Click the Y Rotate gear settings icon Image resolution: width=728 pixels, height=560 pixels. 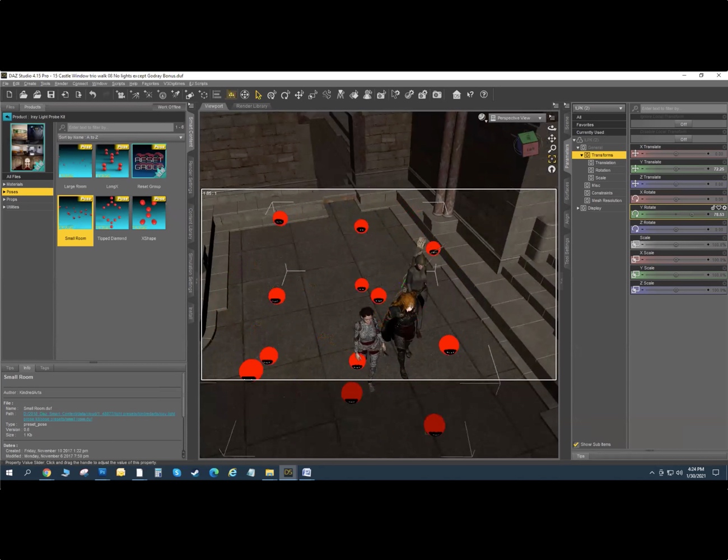725,208
